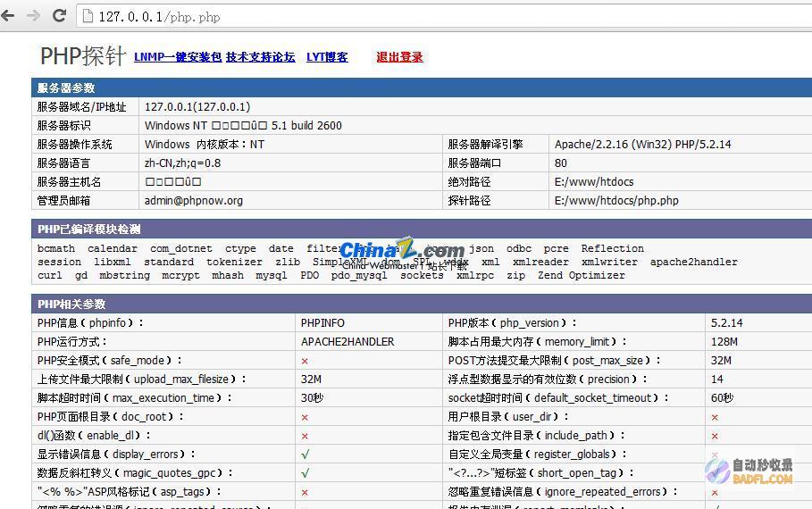Click the Apache/2.2.16 (Win32) PHP/5.2.14 value

(642, 145)
